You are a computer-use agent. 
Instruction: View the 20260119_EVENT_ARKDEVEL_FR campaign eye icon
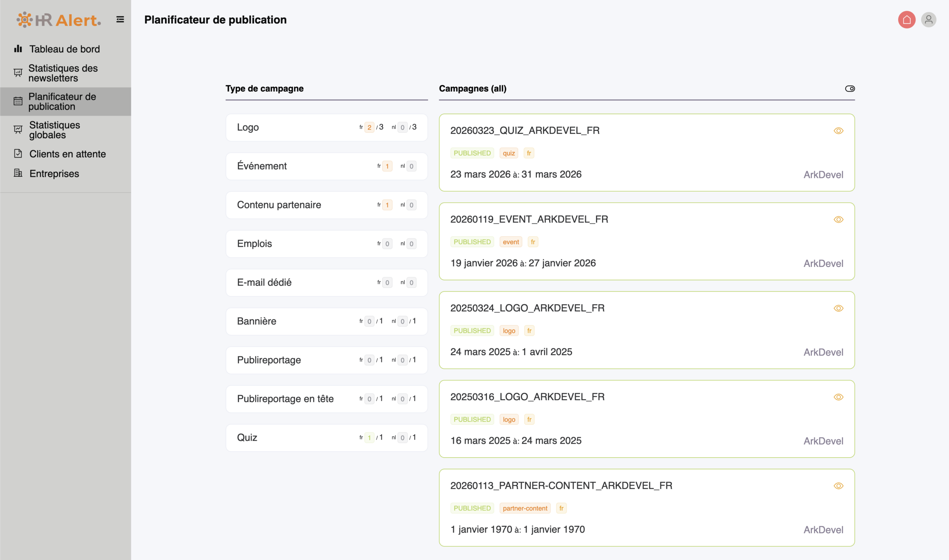coord(838,220)
